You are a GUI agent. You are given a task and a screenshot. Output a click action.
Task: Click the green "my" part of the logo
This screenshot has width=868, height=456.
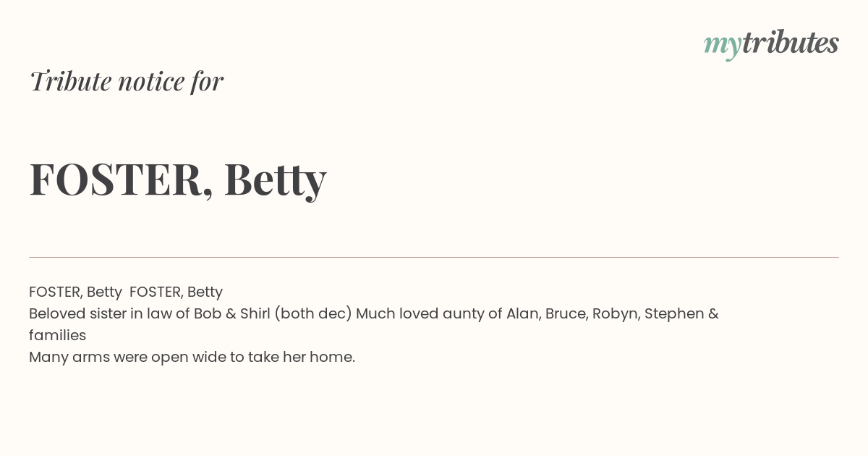click(x=723, y=46)
